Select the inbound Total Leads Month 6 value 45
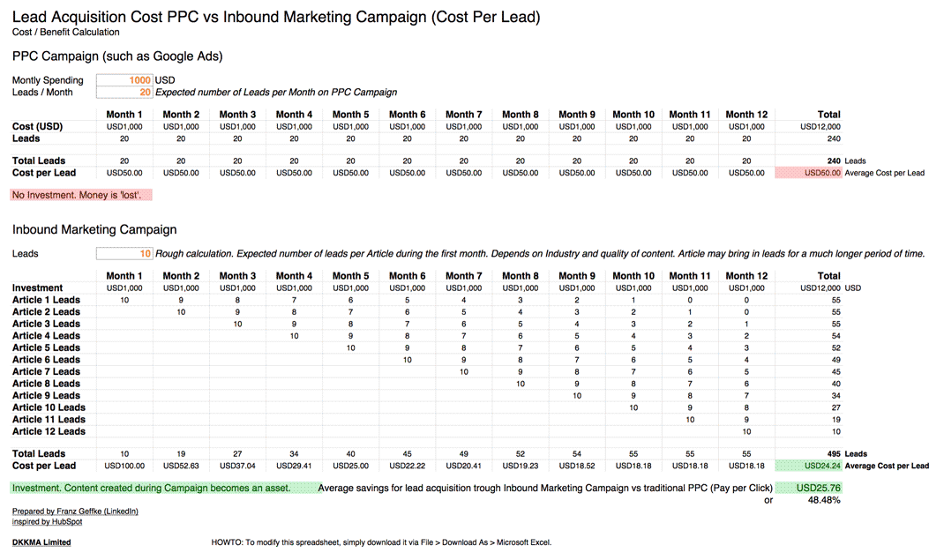The image size is (944, 560). pos(407,454)
